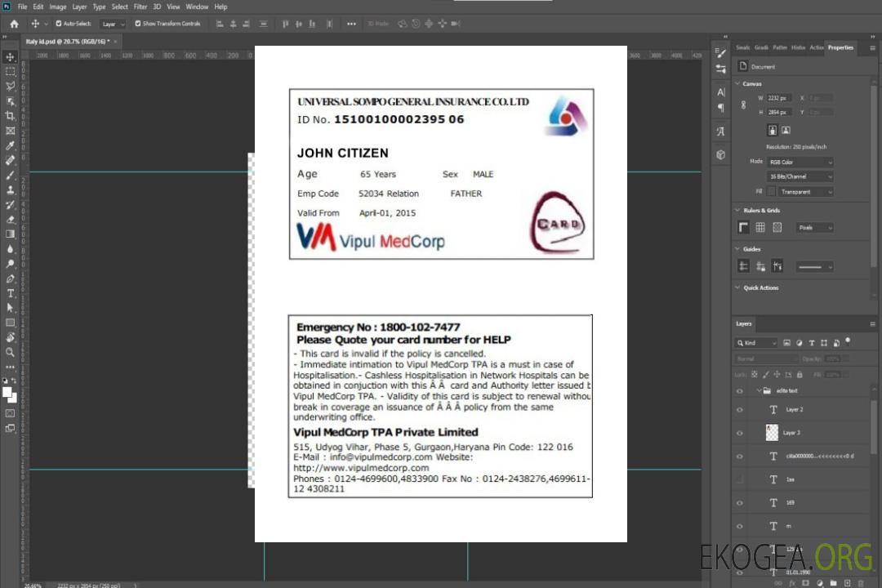Select the Zoom tool
This screenshot has height=588, width=882.
pyautogui.click(x=10, y=352)
